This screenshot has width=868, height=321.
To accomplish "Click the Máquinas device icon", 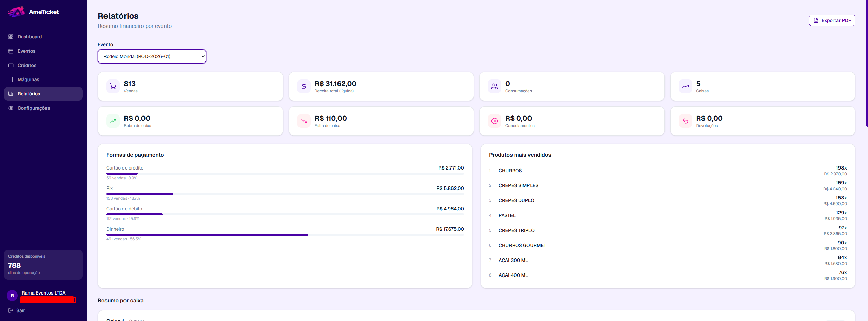I will (11, 79).
